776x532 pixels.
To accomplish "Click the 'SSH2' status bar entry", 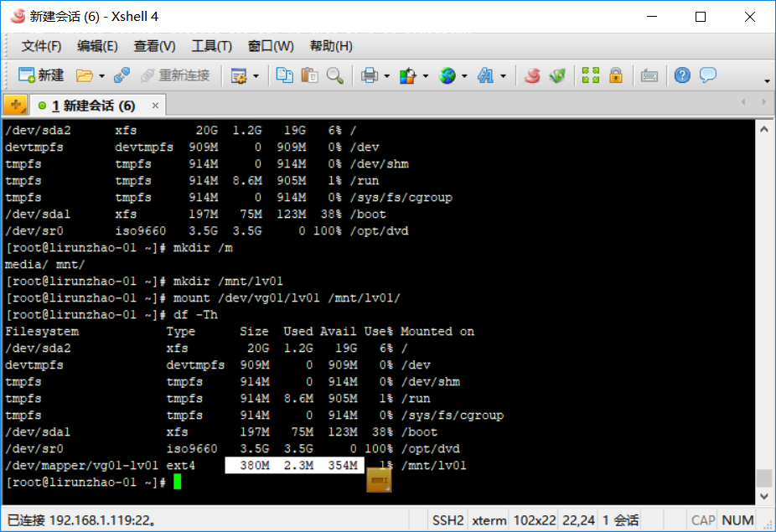I will click(x=447, y=520).
